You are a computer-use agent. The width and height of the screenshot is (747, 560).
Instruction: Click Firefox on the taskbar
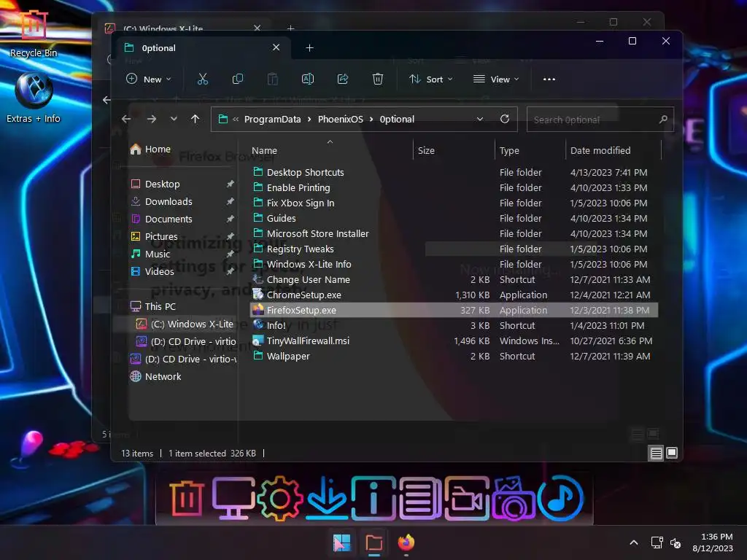[406, 542]
